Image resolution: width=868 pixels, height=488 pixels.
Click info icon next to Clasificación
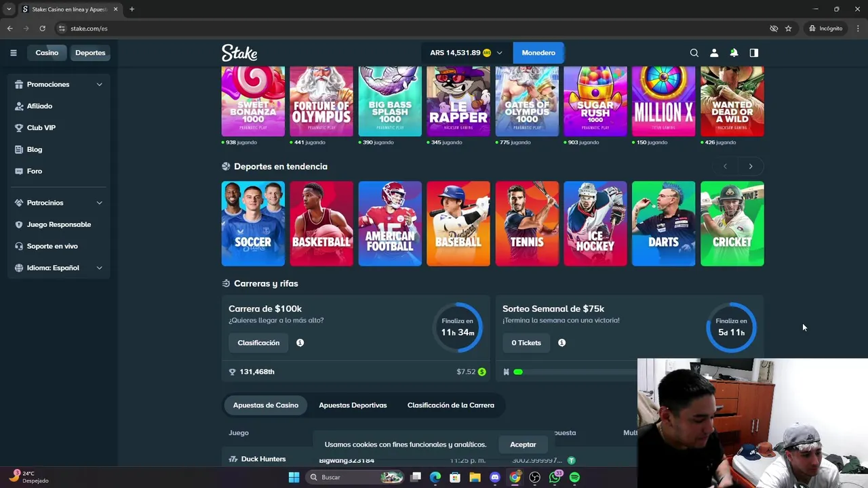(x=300, y=343)
